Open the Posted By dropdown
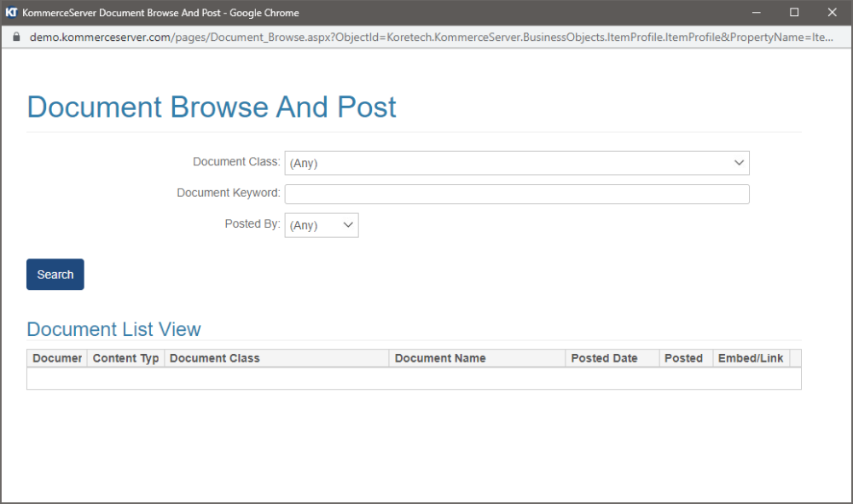The width and height of the screenshot is (853, 504). pyautogui.click(x=322, y=225)
